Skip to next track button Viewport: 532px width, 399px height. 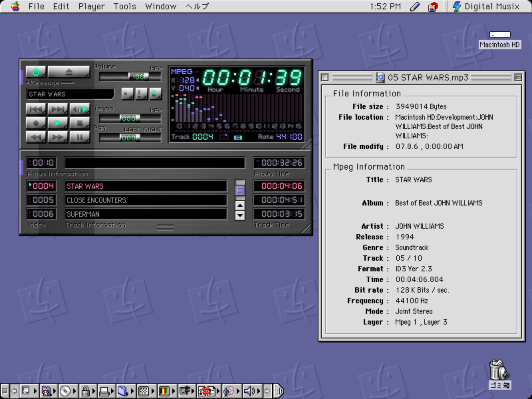click(58, 109)
